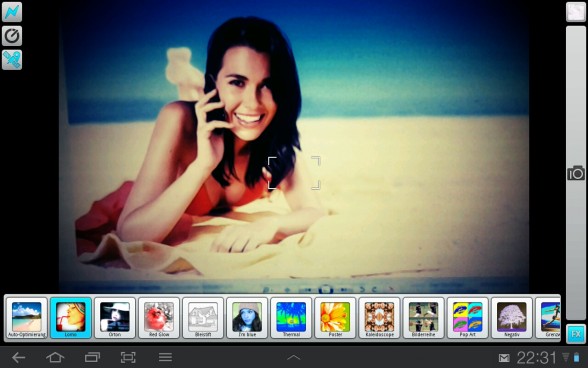Choose the Red Glow effect
The width and height of the screenshot is (588, 368).
159,318
